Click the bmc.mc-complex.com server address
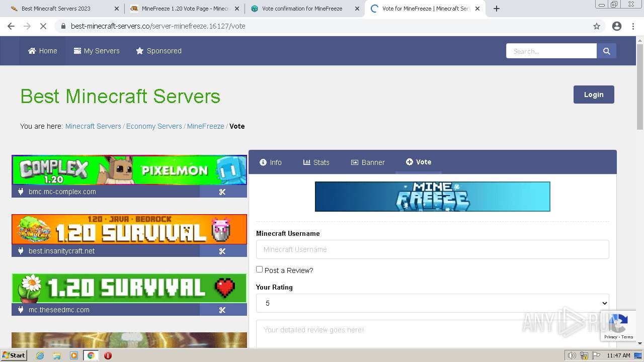This screenshot has height=362, width=644. point(62,192)
